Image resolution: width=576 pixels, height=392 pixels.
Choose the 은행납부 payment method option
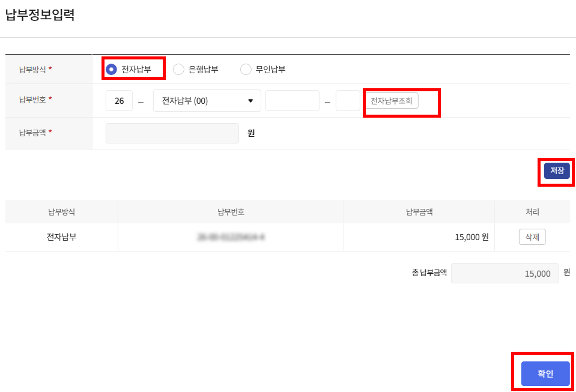coord(178,70)
